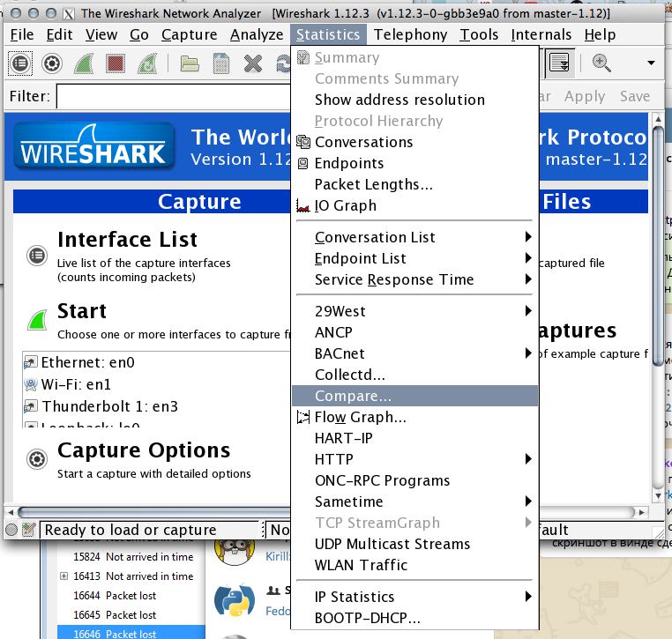Screen dimensions: 672x639
Task: Open a capture file folder icon
Action: [190, 63]
